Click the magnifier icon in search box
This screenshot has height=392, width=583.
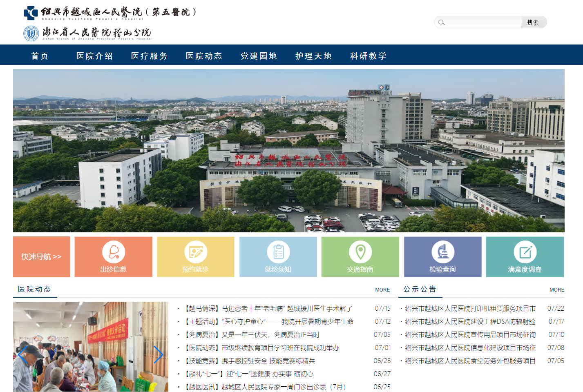[441, 22]
